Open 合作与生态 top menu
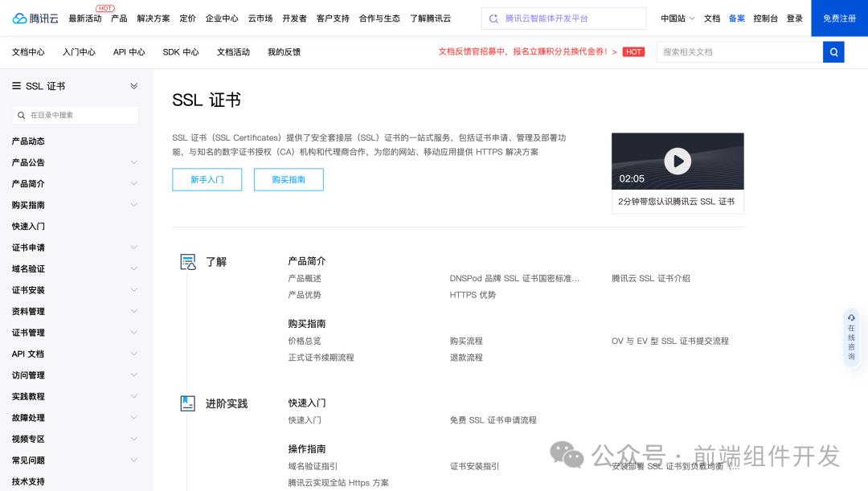Image resolution: width=868 pixels, height=491 pixels. (x=379, y=18)
